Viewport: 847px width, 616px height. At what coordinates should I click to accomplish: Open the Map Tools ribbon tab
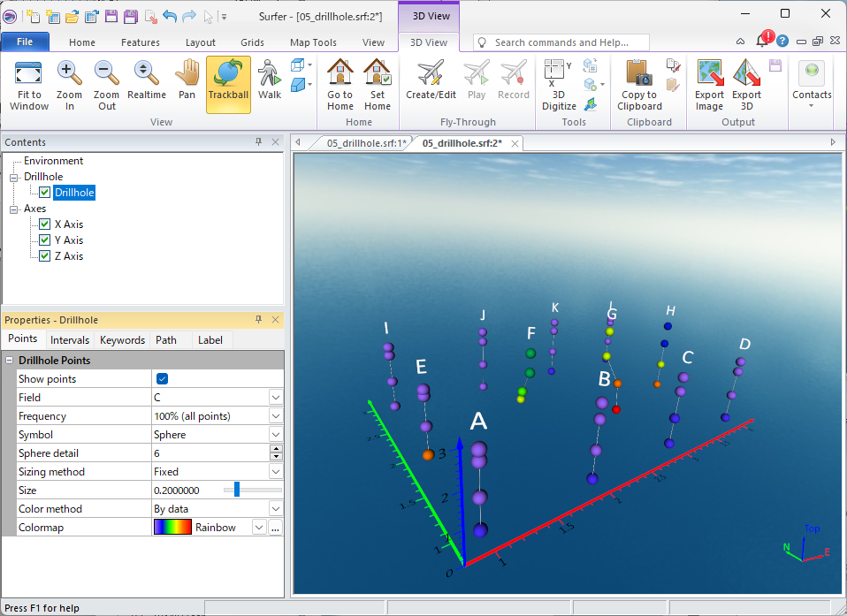(x=313, y=42)
